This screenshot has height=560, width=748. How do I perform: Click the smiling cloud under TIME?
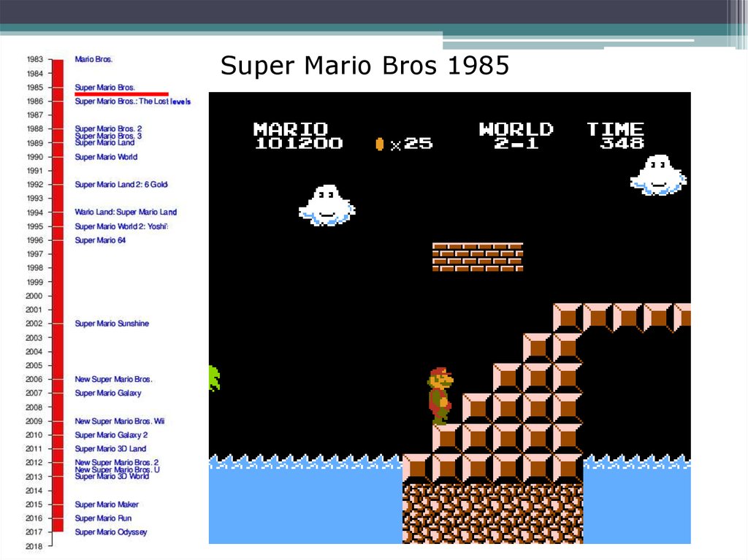658,175
